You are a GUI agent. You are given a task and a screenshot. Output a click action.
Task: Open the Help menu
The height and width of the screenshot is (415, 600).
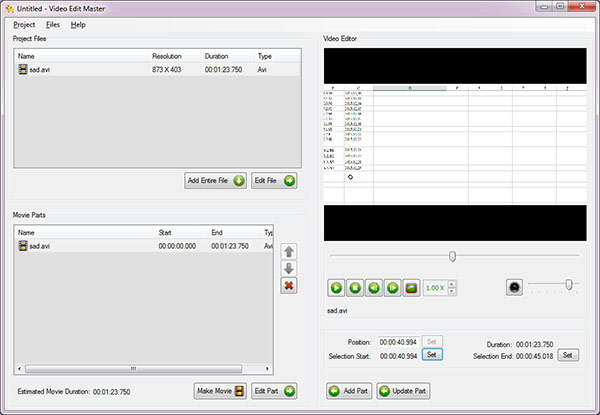(x=78, y=25)
